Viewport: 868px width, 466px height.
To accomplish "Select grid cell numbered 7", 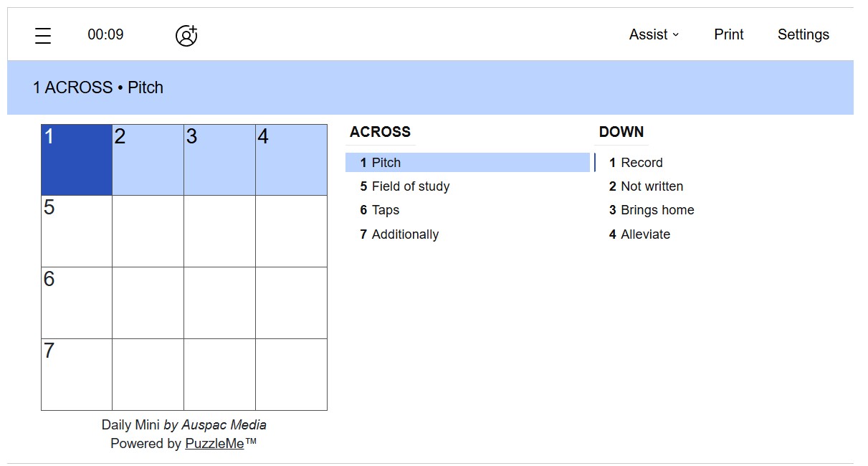I will (77, 374).
